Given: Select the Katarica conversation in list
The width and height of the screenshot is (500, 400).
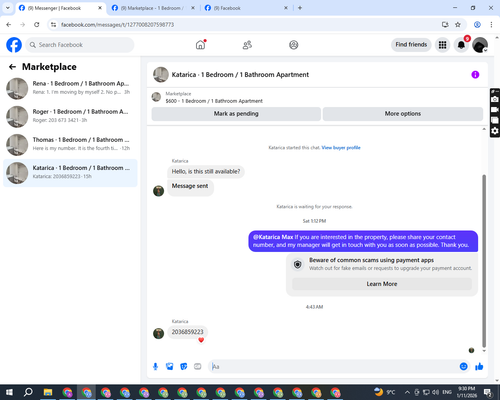Looking at the screenshot, I should coord(70,173).
